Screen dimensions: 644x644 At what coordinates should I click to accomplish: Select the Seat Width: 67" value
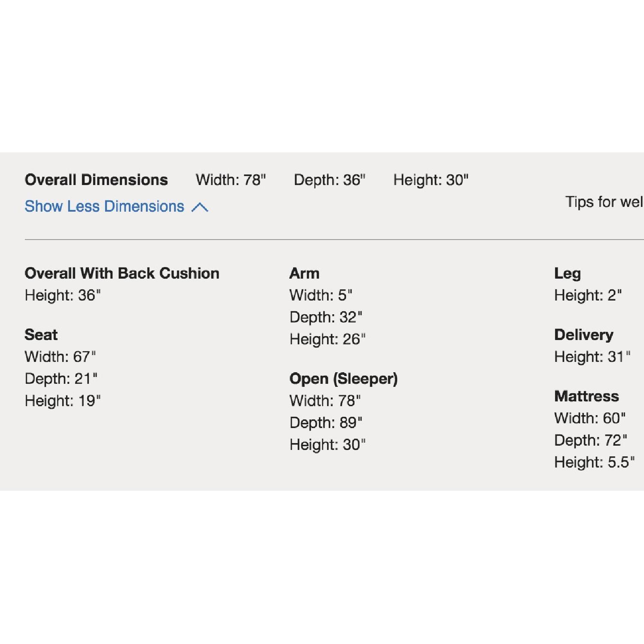(x=60, y=357)
